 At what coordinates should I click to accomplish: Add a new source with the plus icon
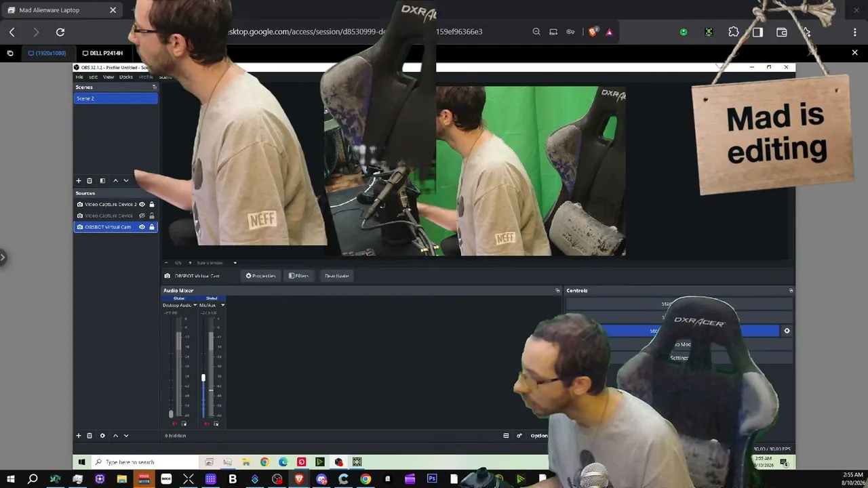point(79,436)
